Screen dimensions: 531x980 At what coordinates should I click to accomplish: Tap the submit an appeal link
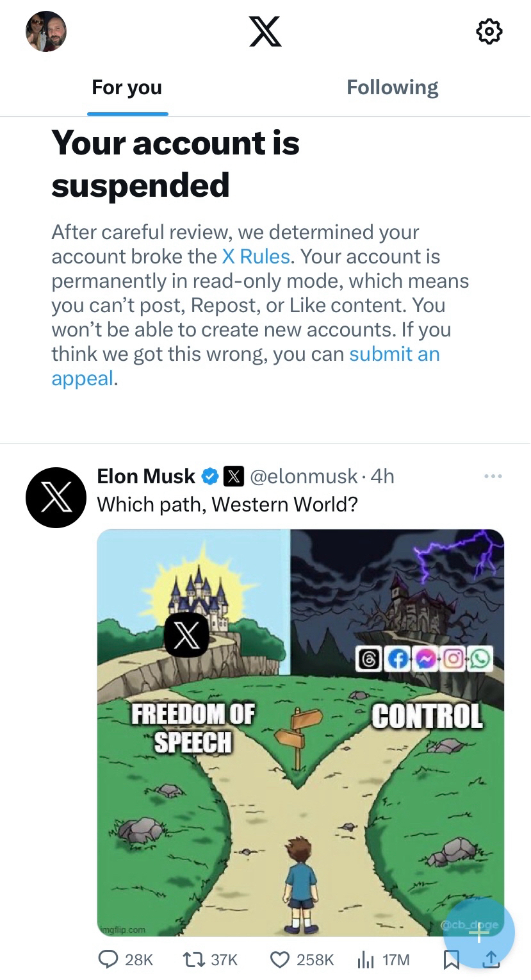(x=394, y=354)
